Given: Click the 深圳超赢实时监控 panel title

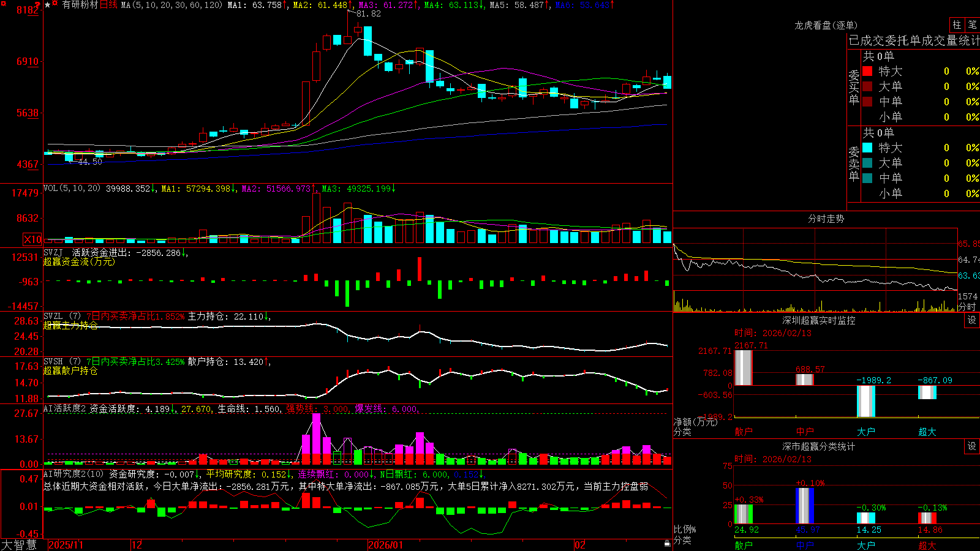Looking at the screenshot, I should pyautogui.click(x=819, y=320).
